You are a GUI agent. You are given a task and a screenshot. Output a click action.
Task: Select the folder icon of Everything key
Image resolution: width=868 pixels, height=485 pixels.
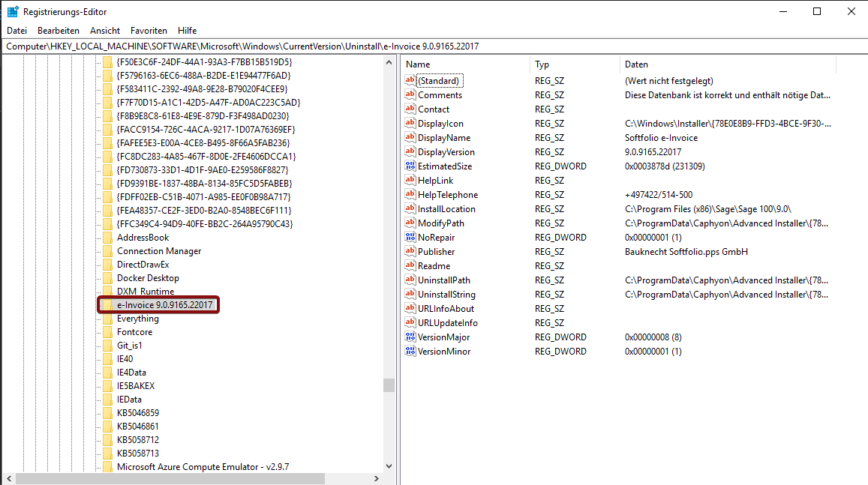coord(107,319)
